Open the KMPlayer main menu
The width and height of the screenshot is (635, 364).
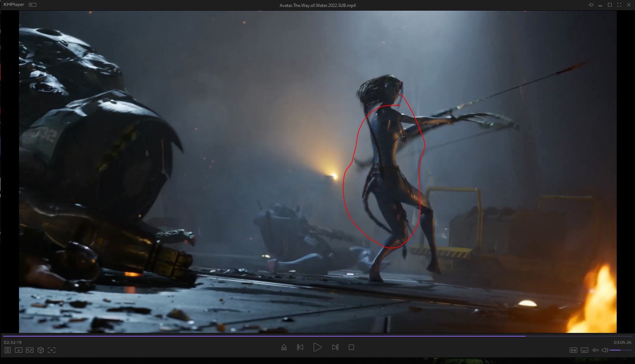click(x=14, y=5)
